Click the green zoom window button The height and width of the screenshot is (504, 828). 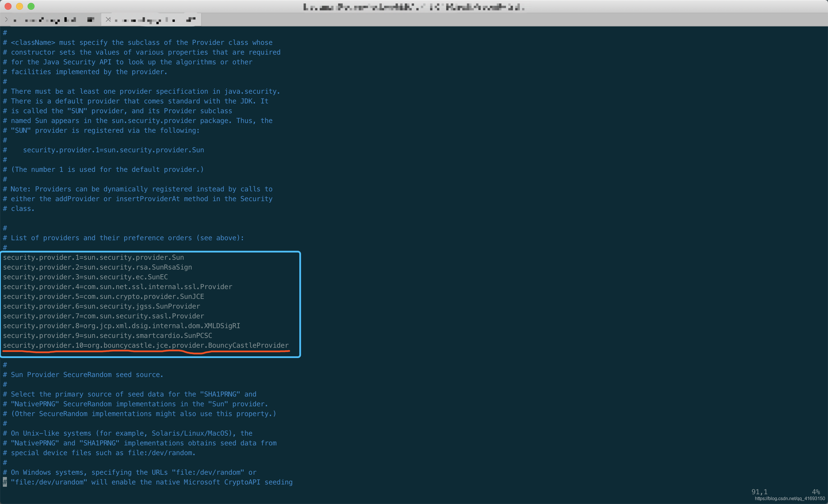click(31, 6)
